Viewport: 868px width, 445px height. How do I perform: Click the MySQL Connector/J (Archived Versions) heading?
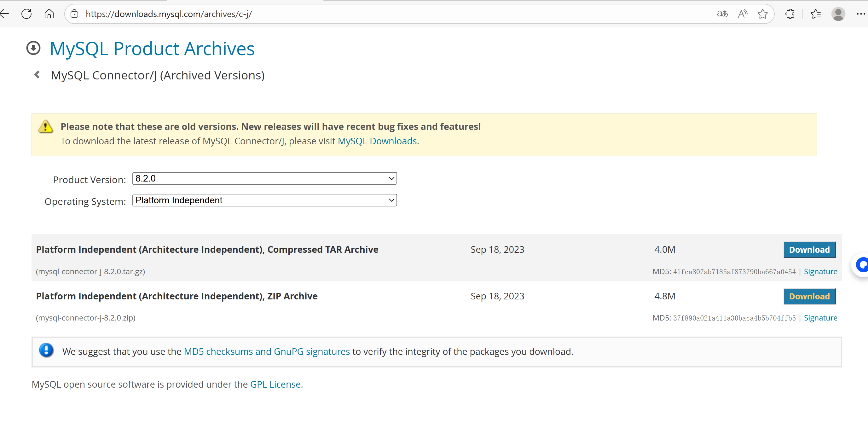tap(158, 75)
